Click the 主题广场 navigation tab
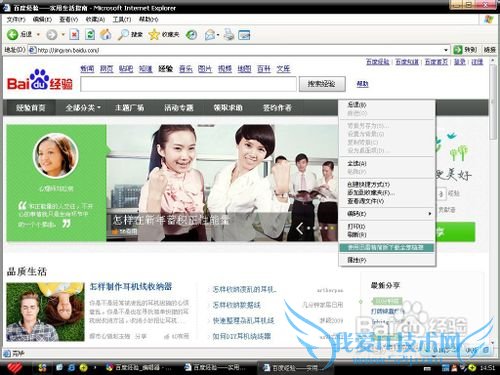Image resolution: width=500 pixels, height=375 pixels. (x=129, y=108)
